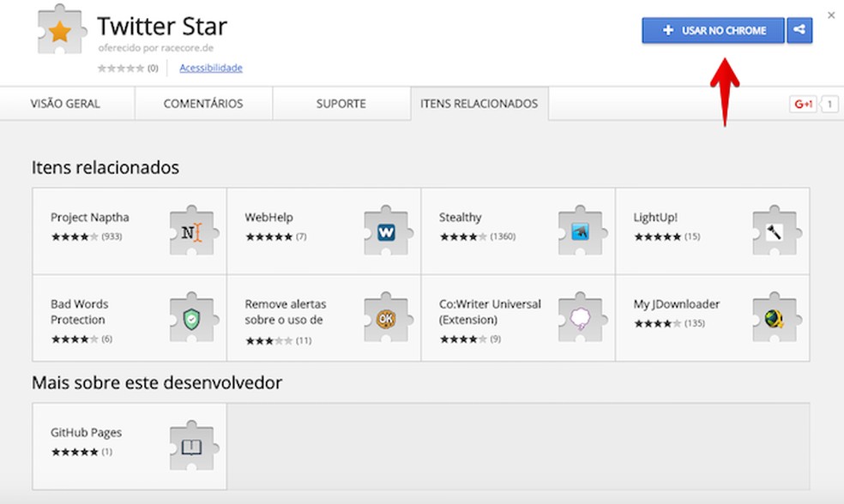Click the Stealthy puzzle icon
844x504 pixels.
[x=582, y=231]
